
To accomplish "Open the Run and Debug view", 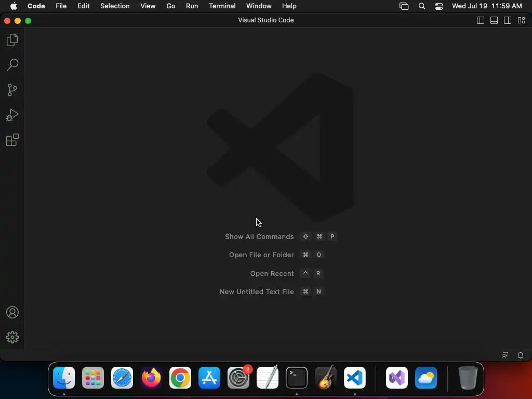I will click(x=12, y=115).
